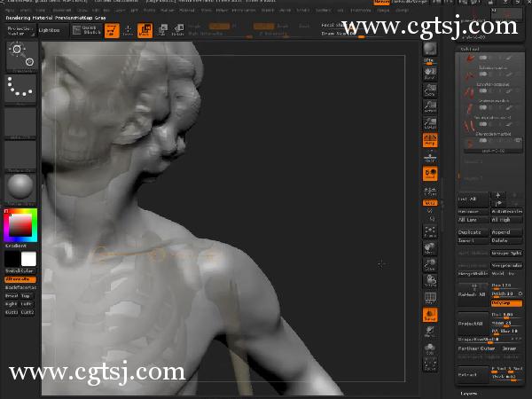Select the white main color swatch
The height and width of the screenshot is (399, 532).
pos(29,259)
